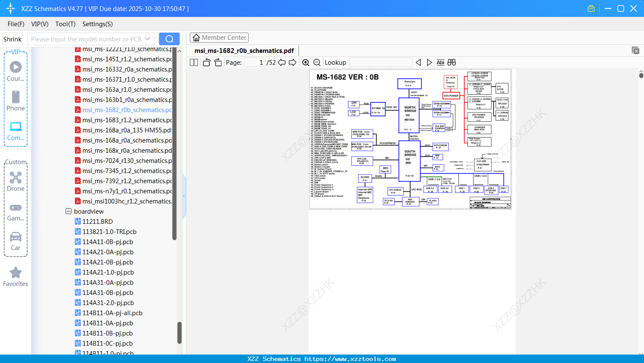Click the document viewer scrollbar thumb
The image size is (644, 363).
point(641,75)
